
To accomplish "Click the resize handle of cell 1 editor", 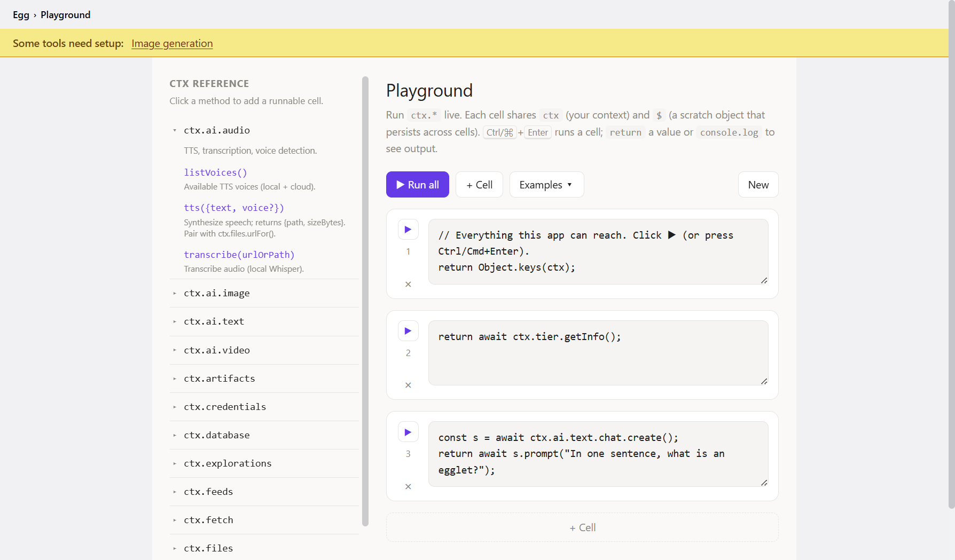I will (764, 280).
